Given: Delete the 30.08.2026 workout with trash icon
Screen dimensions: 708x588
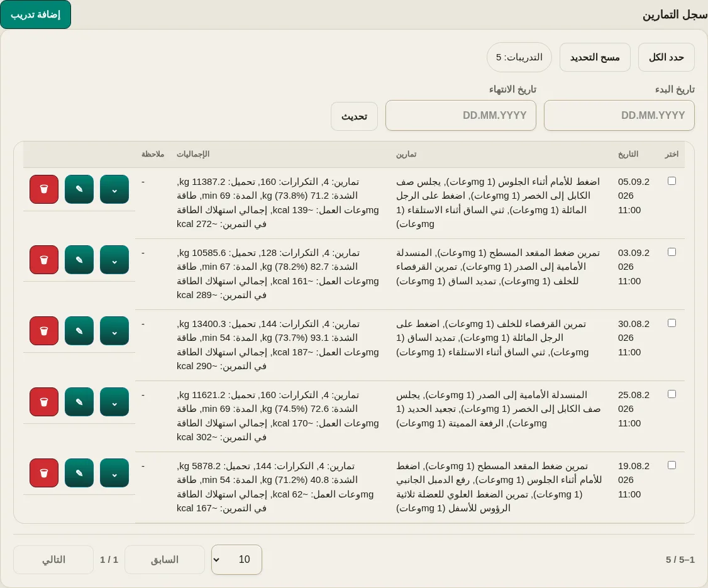Looking at the screenshot, I should tap(44, 331).
